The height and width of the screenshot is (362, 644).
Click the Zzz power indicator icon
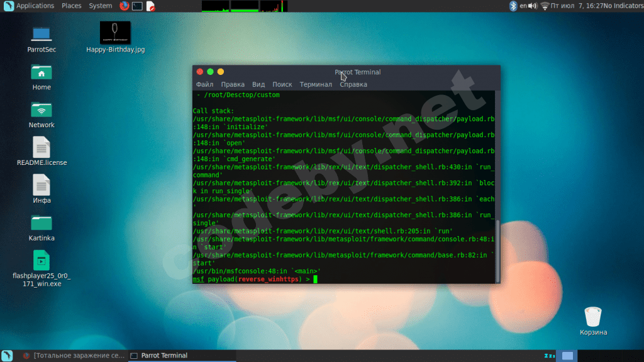click(550, 356)
